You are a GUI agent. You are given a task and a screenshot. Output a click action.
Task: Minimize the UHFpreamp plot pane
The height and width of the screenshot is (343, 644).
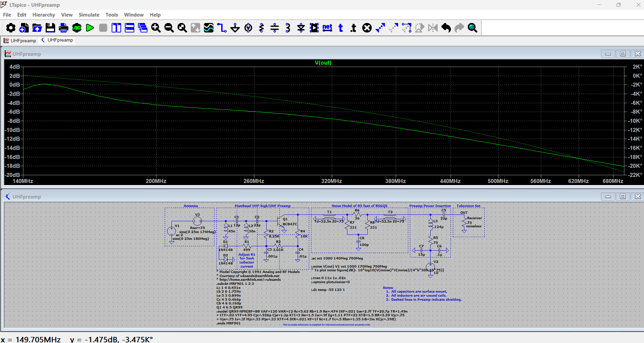608,54
